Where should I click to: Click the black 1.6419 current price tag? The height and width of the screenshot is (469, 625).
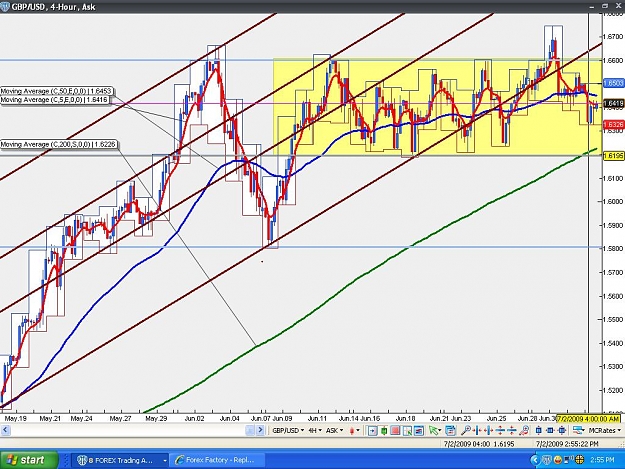point(613,104)
